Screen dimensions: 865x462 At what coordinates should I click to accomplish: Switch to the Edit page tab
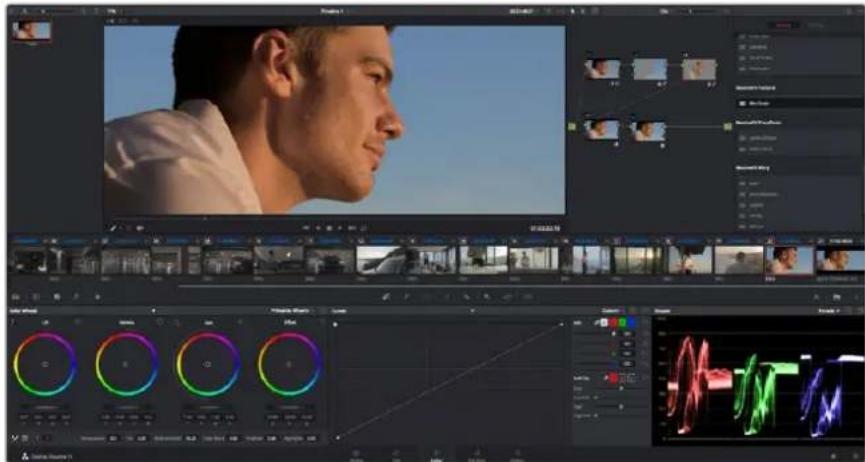pyautogui.click(x=396, y=455)
